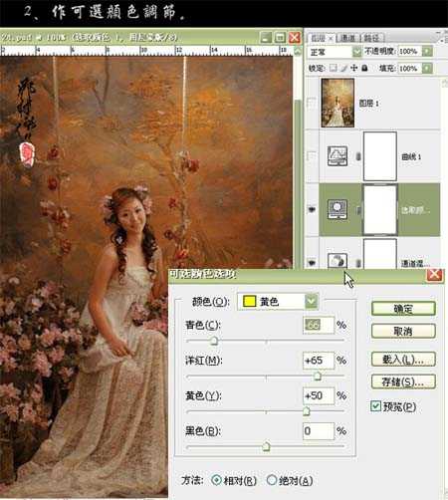Click the 青色(C) cyan slider handle
This screenshot has width=448, height=500.
(214, 341)
